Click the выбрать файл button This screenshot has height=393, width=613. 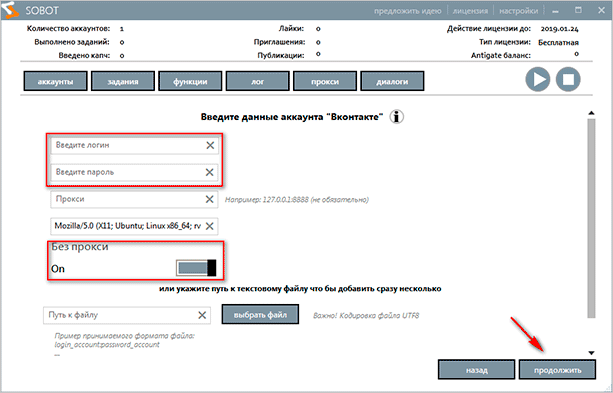(260, 314)
